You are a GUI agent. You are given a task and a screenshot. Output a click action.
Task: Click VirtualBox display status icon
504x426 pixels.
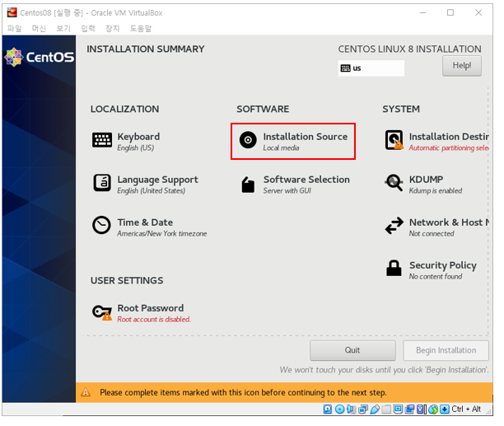click(x=398, y=409)
